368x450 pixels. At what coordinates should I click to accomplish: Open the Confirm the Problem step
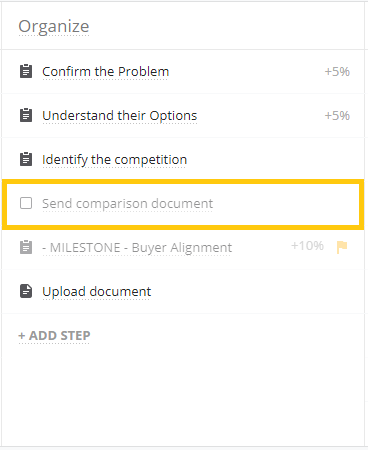click(x=105, y=72)
